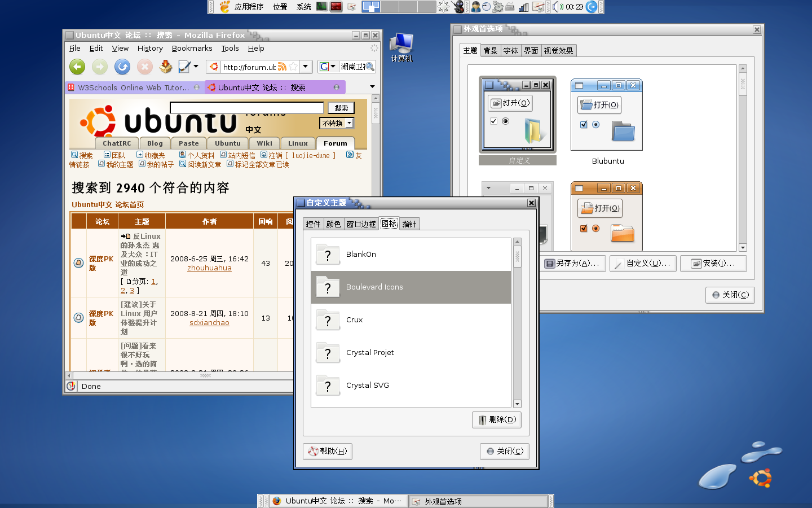The height and width of the screenshot is (508, 812).
Task: Select Crystal SVG icon theme row
Action: (411, 386)
